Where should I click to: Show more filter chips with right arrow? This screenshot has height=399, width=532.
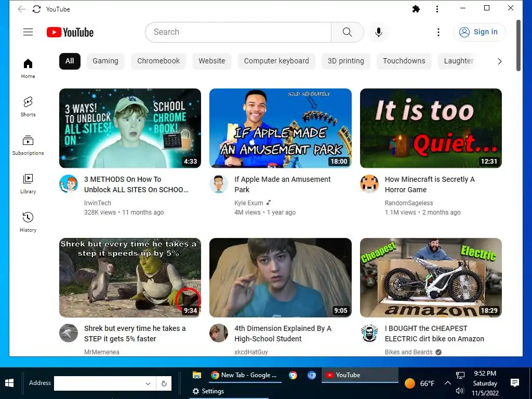tap(499, 61)
